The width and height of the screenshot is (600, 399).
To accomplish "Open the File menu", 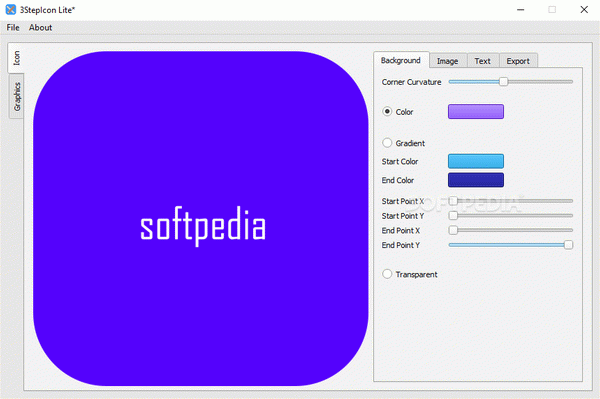I will tap(13, 28).
